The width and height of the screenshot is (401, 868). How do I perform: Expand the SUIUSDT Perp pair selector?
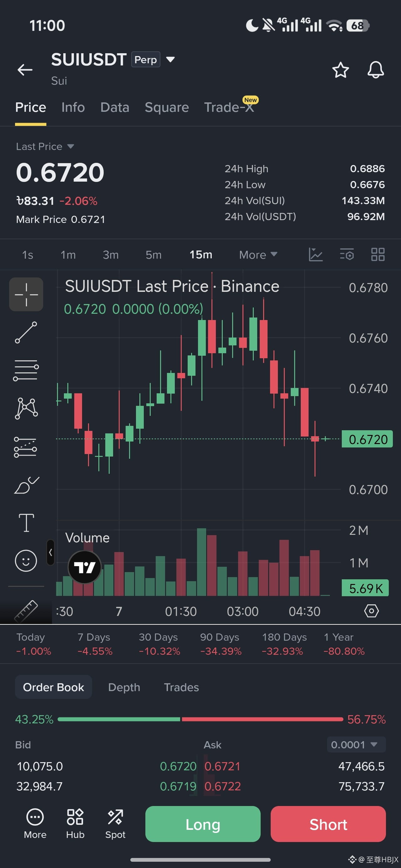pos(171,59)
